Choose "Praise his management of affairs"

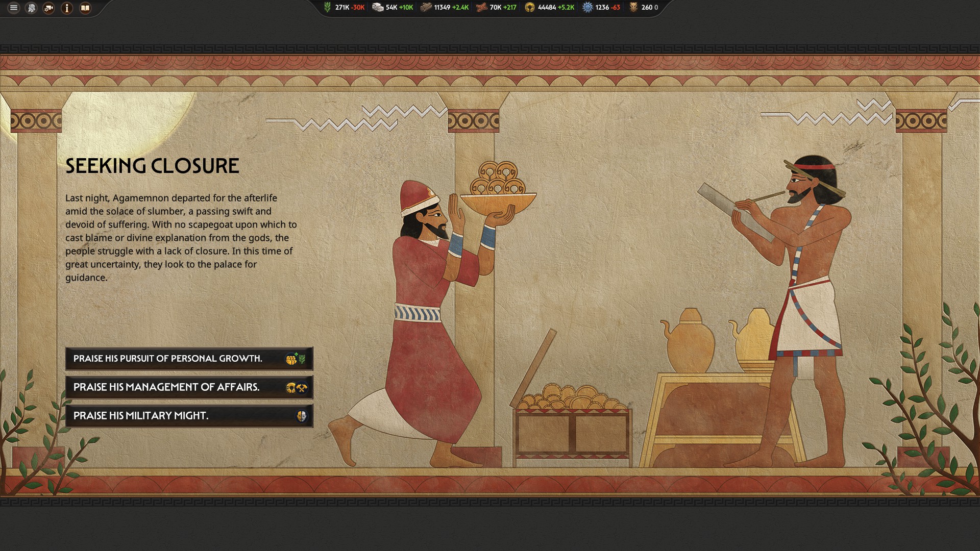click(189, 387)
